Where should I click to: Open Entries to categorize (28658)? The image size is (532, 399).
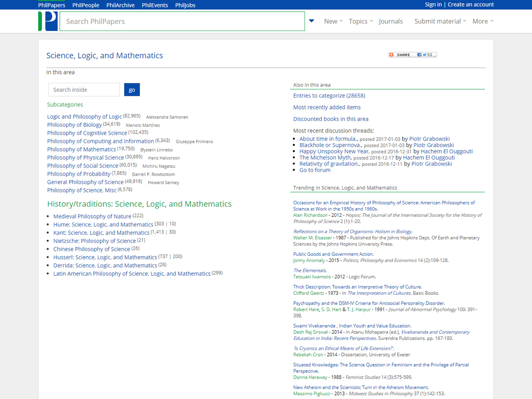pyautogui.click(x=329, y=95)
